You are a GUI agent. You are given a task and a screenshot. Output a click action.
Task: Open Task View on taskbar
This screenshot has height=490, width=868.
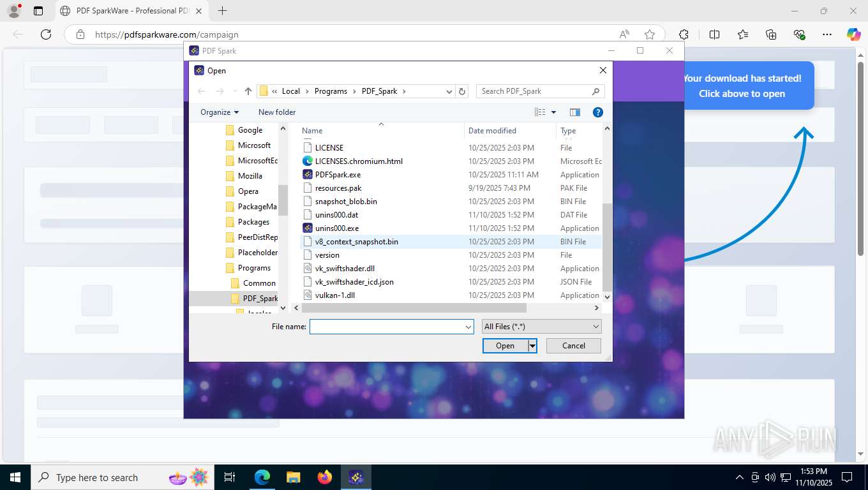[x=230, y=477]
